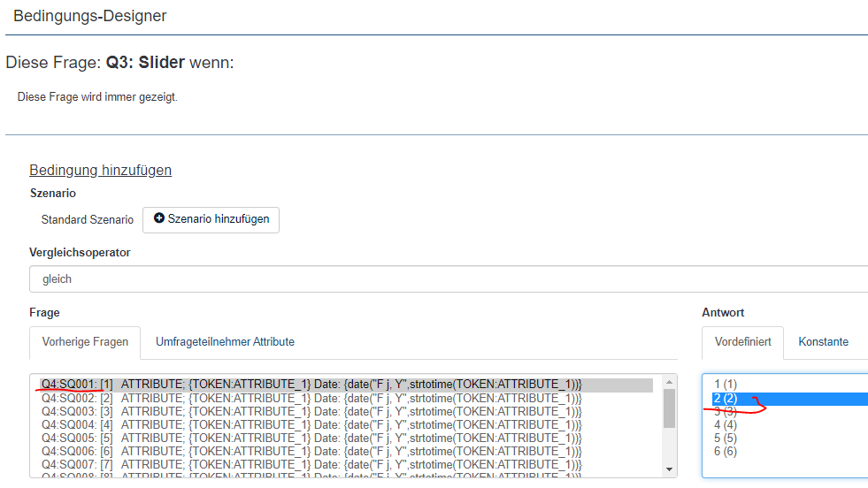Open the Konstante answer tab

[823, 342]
